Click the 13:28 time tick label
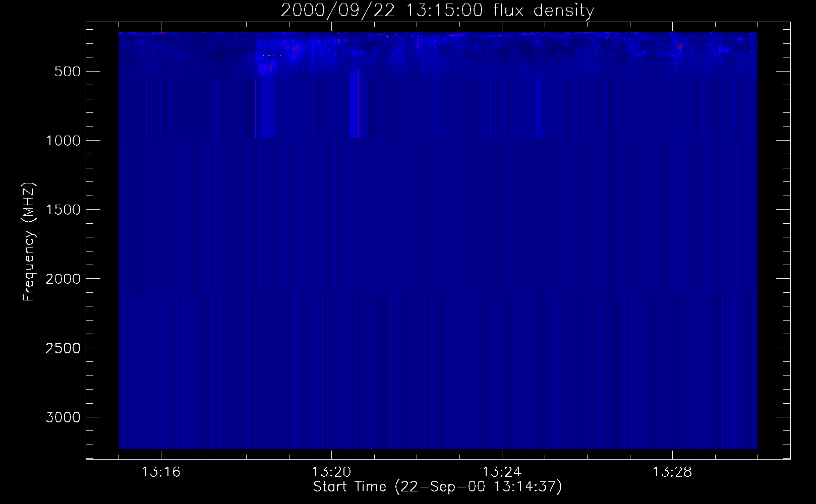Image resolution: width=816 pixels, height=504 pixels. [672, 472]
